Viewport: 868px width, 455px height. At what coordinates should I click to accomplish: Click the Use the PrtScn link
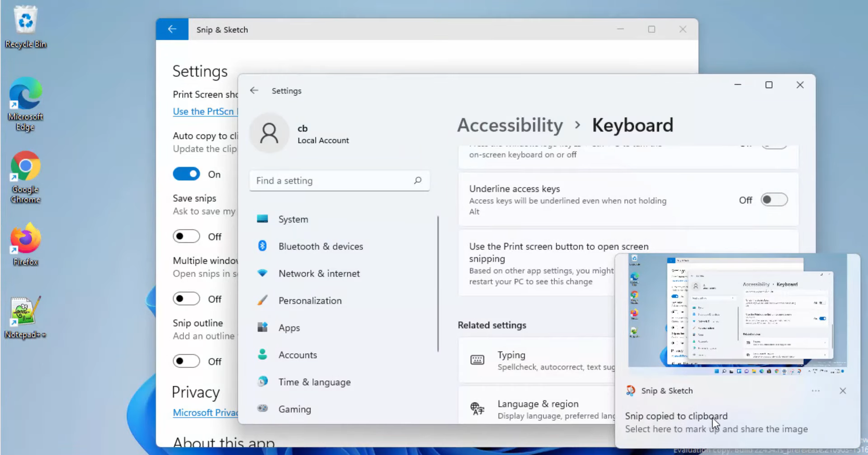[204, 111]
